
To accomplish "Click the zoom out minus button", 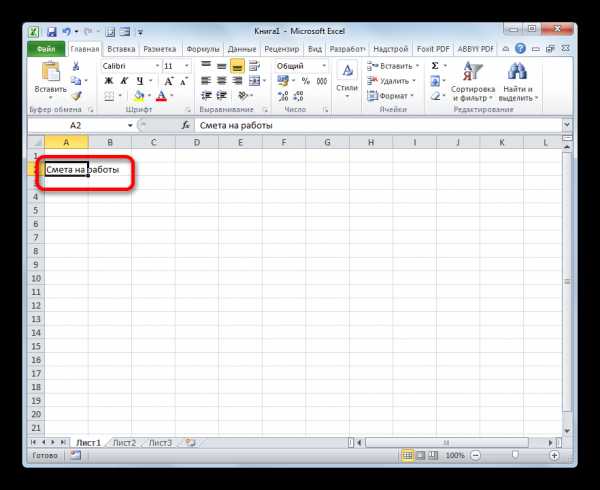I will point(476,456).
